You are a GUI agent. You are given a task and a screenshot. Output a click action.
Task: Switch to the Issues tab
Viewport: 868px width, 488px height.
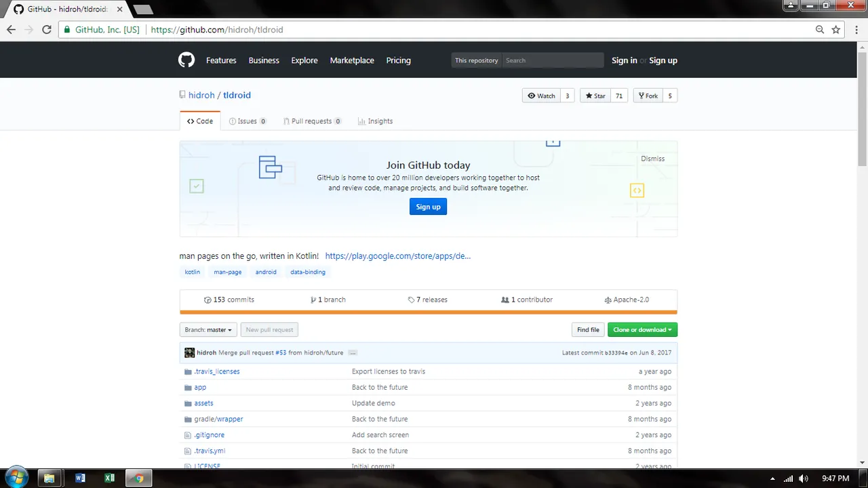pyautogui.click(x=248, y=121)
